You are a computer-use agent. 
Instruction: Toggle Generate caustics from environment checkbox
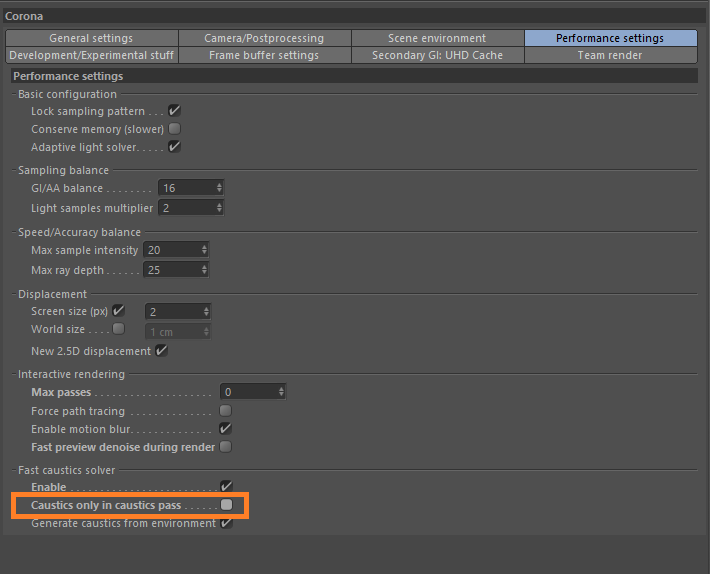(x=226, y=523)
